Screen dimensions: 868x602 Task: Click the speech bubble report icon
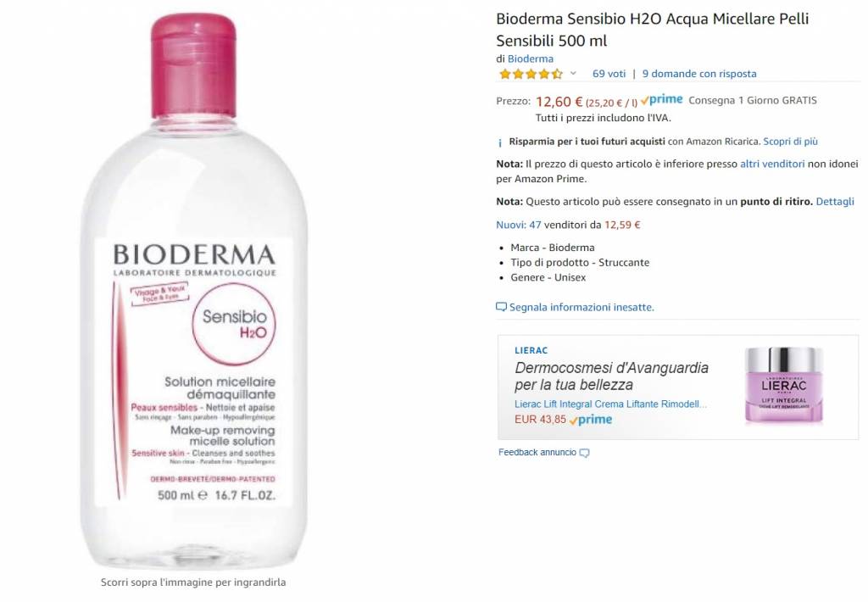click(x=501, y=307)
